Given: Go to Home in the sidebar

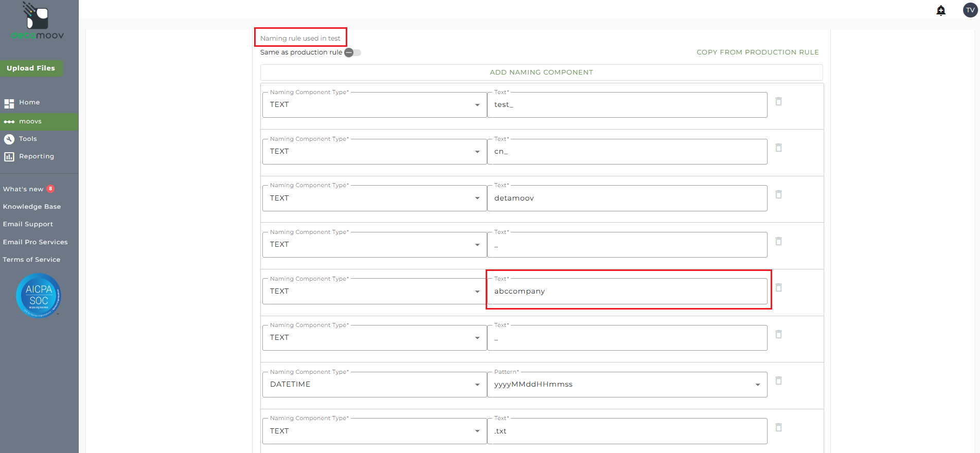Looking at the screenshot, I should pos(29,103).
